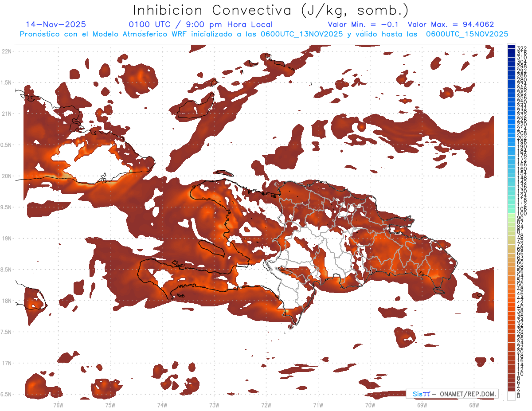Click the 75W longitude label
Image resolution: width=532 pixels, height=411 pixels.
(110, 404)
